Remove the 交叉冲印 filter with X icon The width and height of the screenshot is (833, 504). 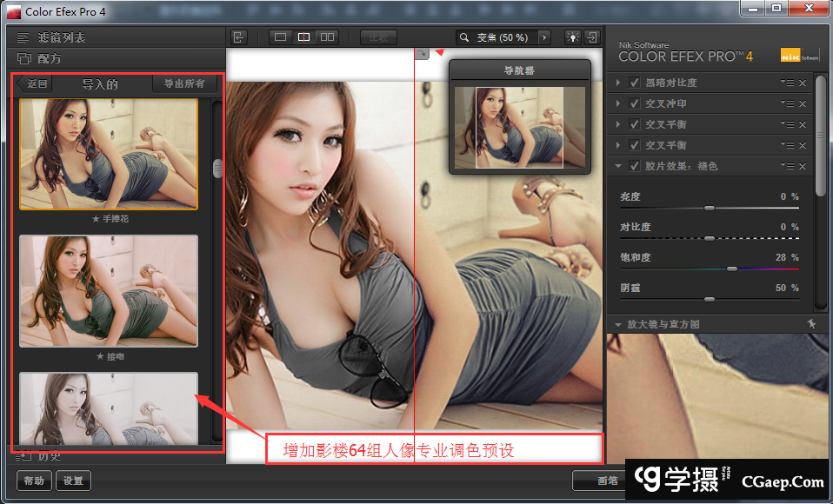click(803, 103)
